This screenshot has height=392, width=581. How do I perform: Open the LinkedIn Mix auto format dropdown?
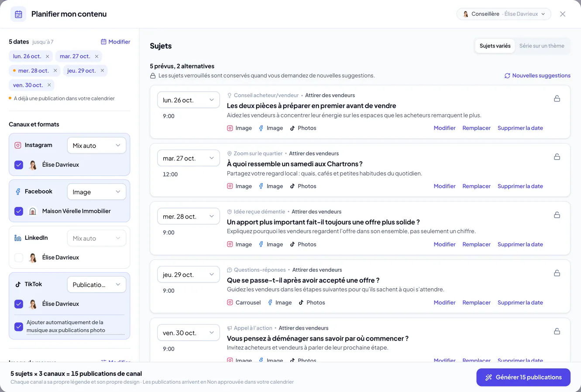tap(96, 239)
